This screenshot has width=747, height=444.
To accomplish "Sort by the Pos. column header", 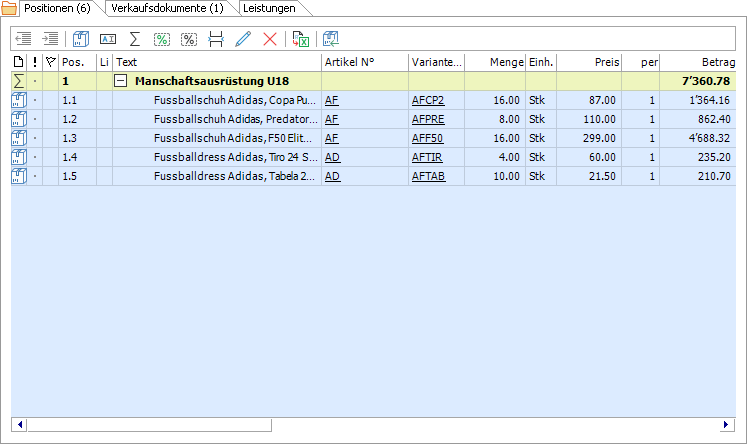I will [x=77, y=62].
